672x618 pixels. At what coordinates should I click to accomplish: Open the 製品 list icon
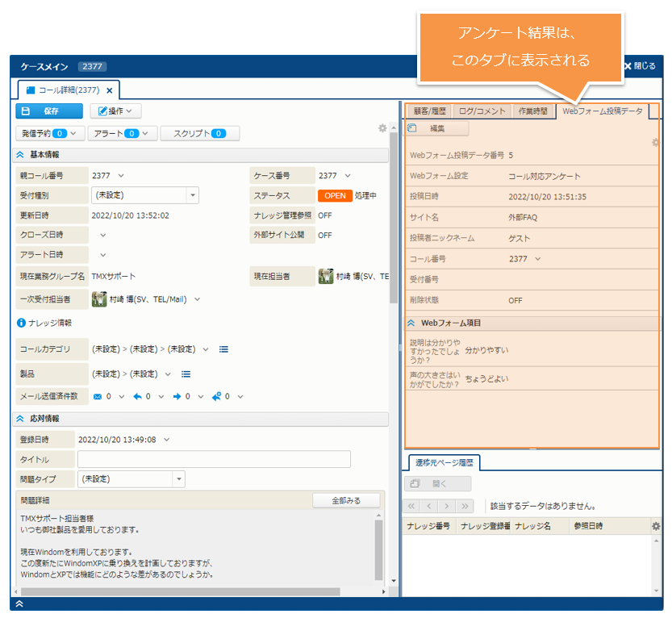[186, 374]
